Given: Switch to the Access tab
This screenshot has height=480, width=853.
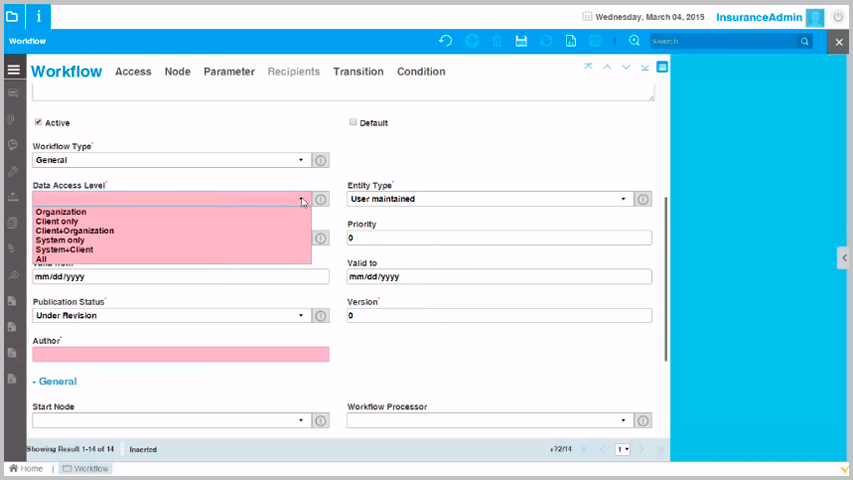Looking at the screenshot, I should coord(133,71).
